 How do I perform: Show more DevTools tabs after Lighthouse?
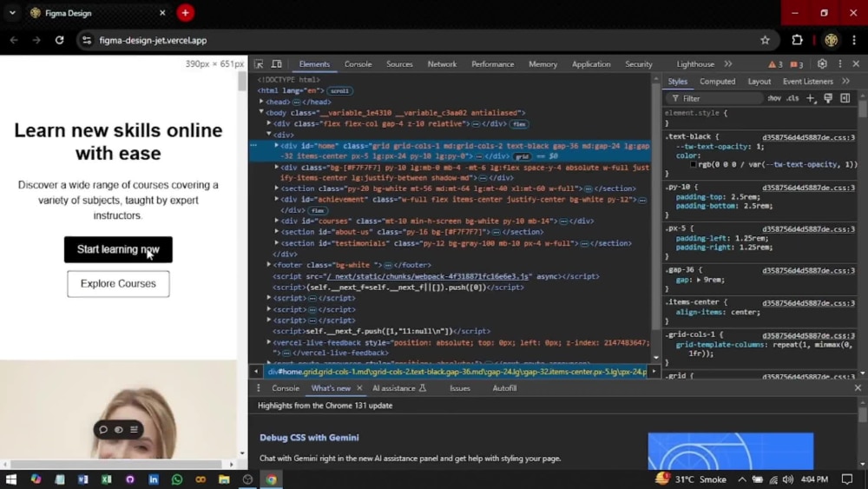(x=728, y=64)
